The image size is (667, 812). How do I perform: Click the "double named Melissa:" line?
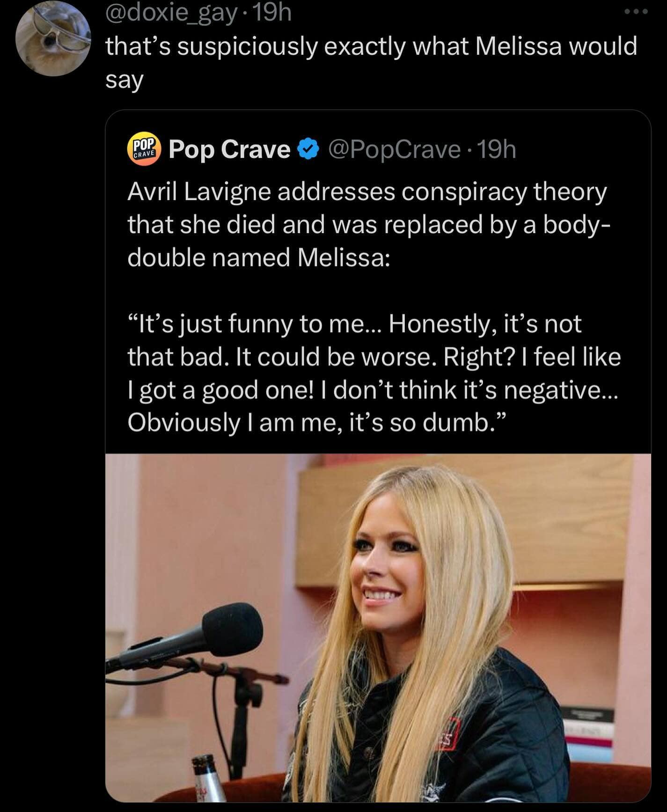point(258,257)
